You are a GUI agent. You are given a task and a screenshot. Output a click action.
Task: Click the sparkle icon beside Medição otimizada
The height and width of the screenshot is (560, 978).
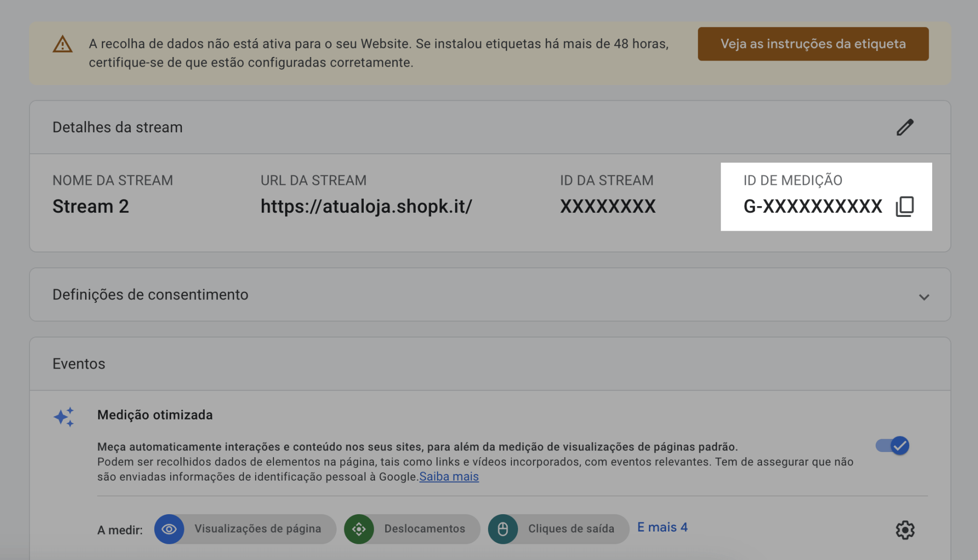pos(64,417)
